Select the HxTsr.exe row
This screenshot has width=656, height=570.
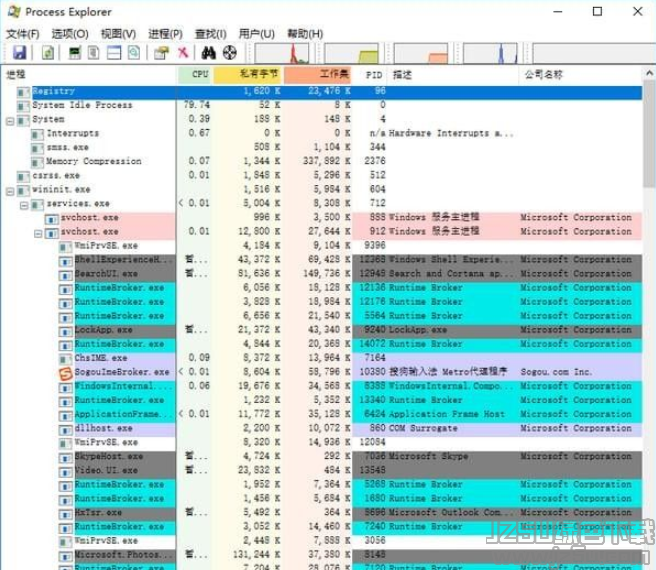(x=351, y=513)
